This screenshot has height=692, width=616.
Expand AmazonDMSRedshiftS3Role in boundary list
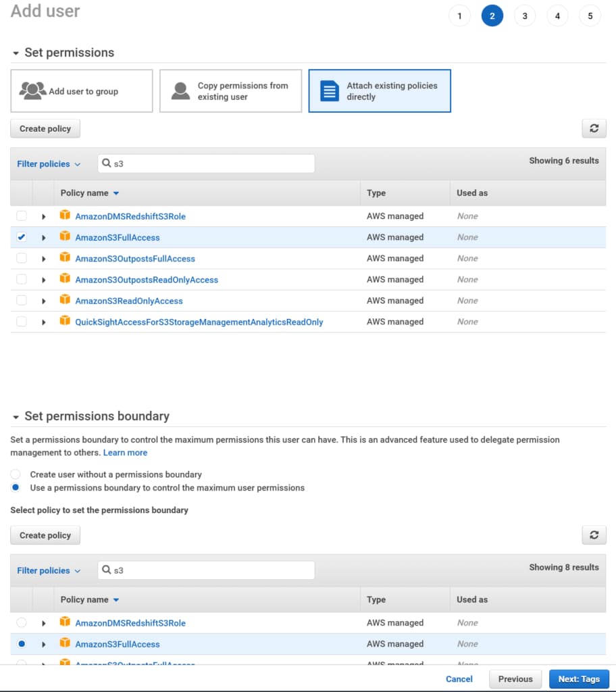43,623
